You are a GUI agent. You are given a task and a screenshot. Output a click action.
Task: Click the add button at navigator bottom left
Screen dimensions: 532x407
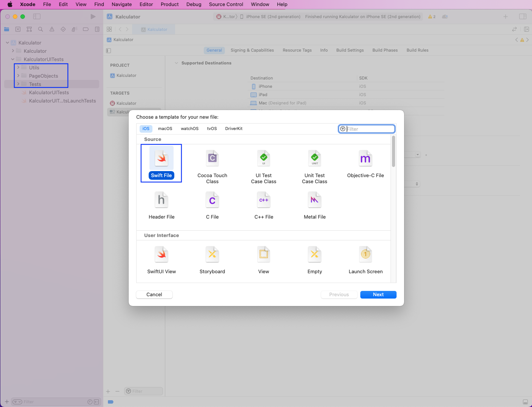click(x=6, y=402)
